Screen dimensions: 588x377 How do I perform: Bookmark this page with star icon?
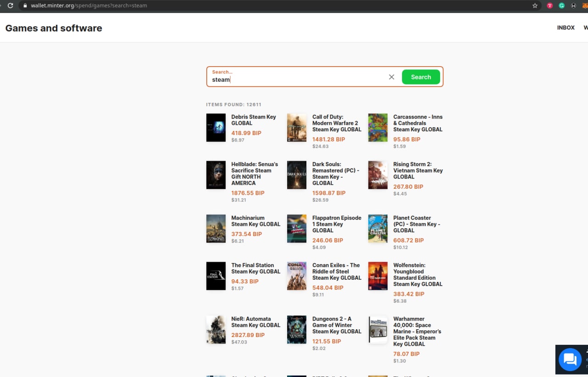[535, 6]
